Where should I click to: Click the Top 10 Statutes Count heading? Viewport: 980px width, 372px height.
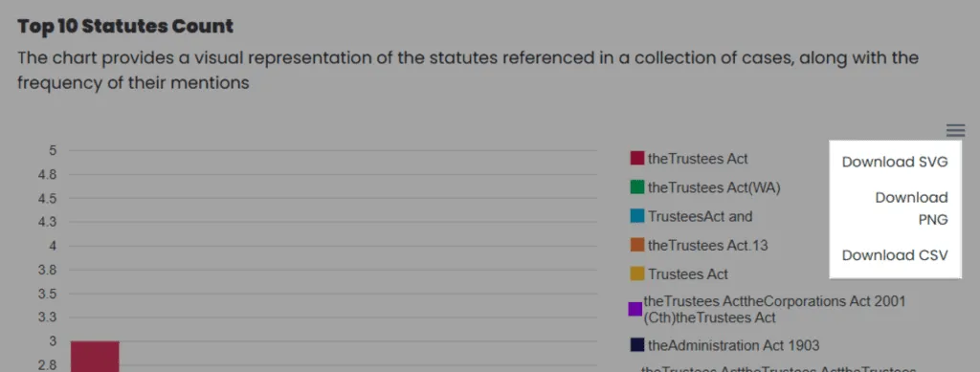125,26
